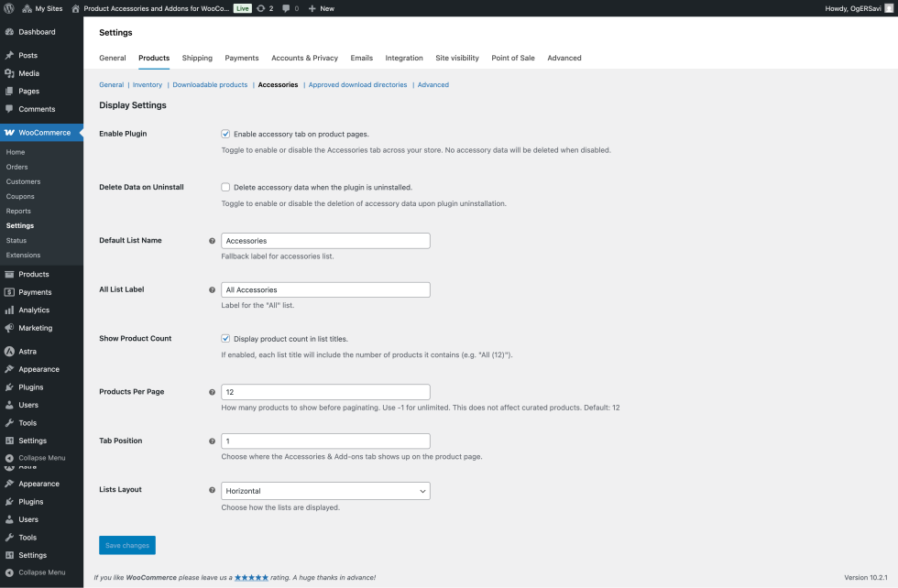Open My Sites in admin bar
Viewport: 898px width, 588px height.
(x=42, y=8)
